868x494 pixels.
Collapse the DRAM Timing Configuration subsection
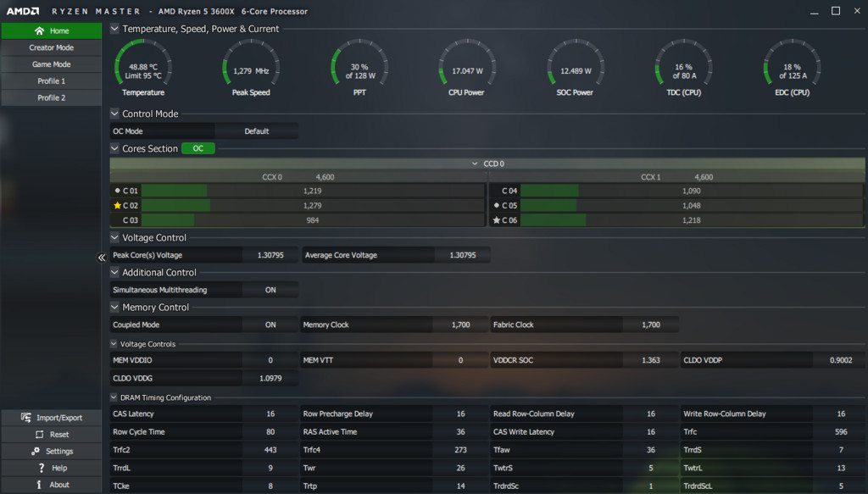tap(114, 397)
